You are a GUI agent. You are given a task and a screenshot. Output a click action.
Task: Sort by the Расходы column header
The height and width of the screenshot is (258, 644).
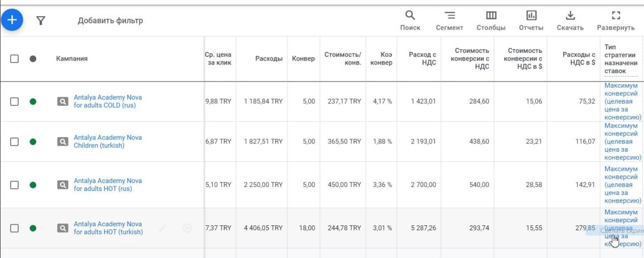click(269, 58)
